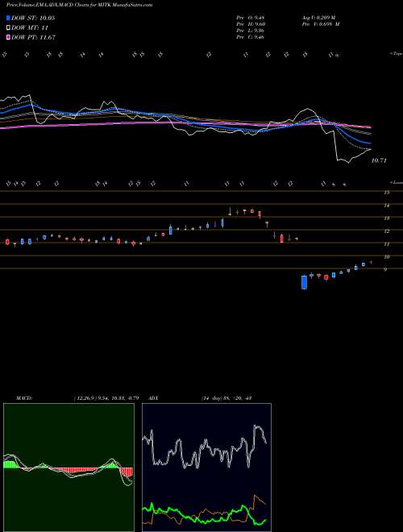Click the chart title mentioning MunafaSutra.com
Screen dimensions: 403x532
[x=79, y=5]
